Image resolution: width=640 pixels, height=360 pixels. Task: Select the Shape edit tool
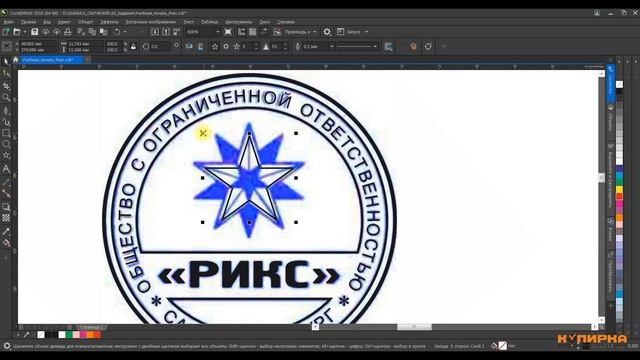point(6,73)
